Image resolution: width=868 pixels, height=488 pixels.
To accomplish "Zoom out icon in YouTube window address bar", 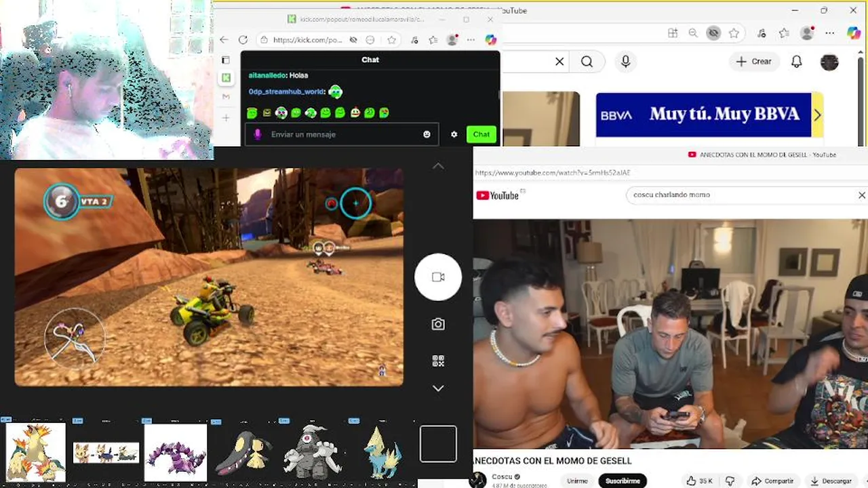I will click(x=693, y=33).
